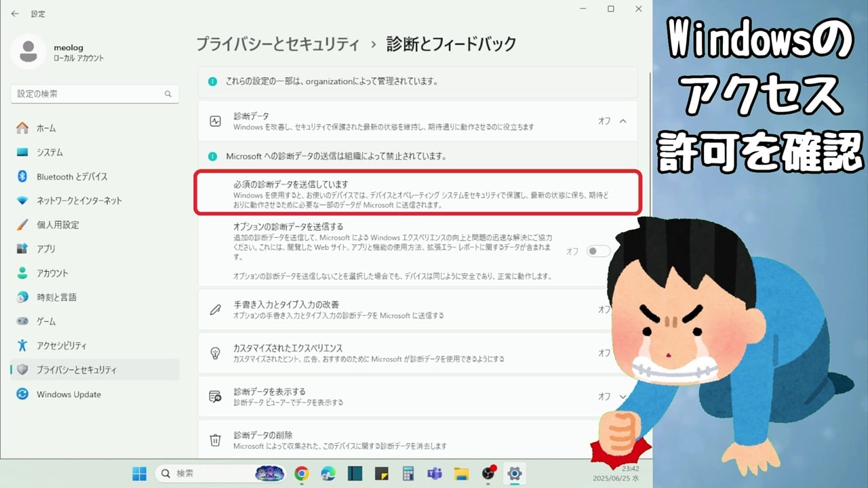The width and height of the screenshot is (868, 488).
Task: Click the カスタマイズされたエクスペリエンス lightbulb icon
Action: pyautogui.click(x=216, y=353)
